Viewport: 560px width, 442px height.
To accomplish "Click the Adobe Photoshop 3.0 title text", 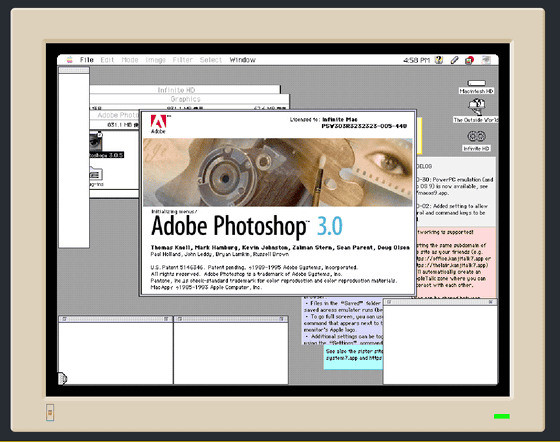I will tap(247, 226).
